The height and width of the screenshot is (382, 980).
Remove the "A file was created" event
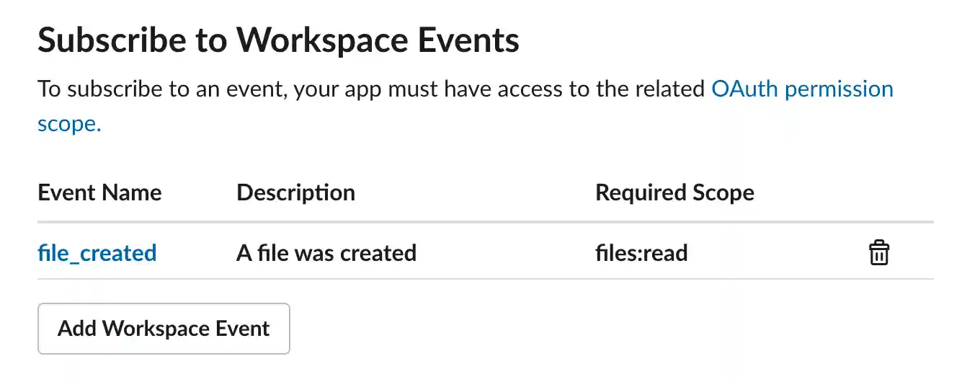pyautogui.click(x=878, y=253)
